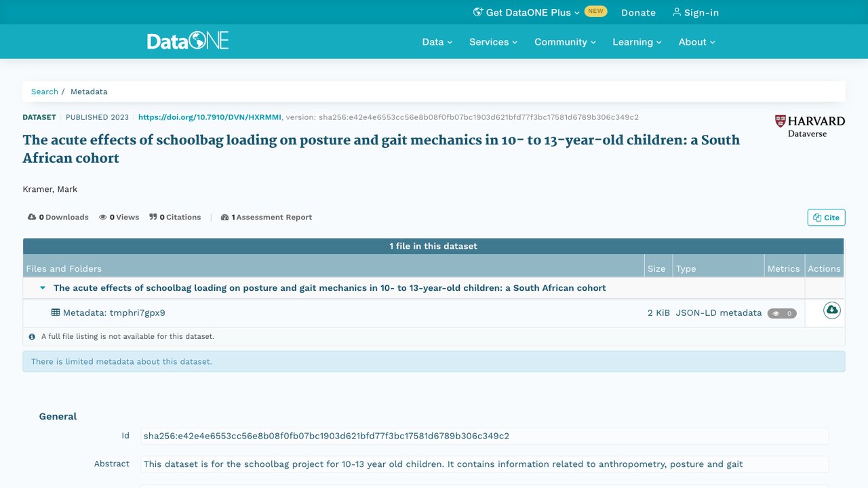Image resolution: width=868 pixels, height=488 pixels.
Task: Click the Sign-in link
Action: click(696, 12)
